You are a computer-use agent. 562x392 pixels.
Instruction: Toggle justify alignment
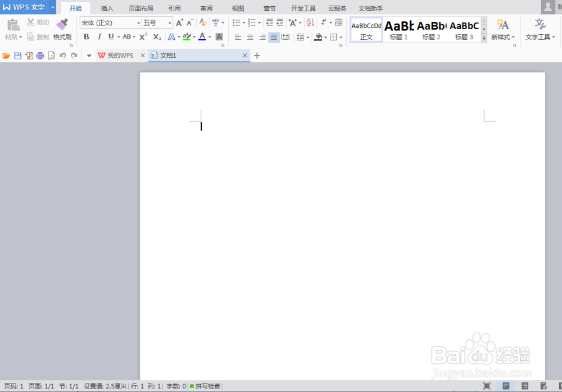pyautogui.click(x=274, y=37)
